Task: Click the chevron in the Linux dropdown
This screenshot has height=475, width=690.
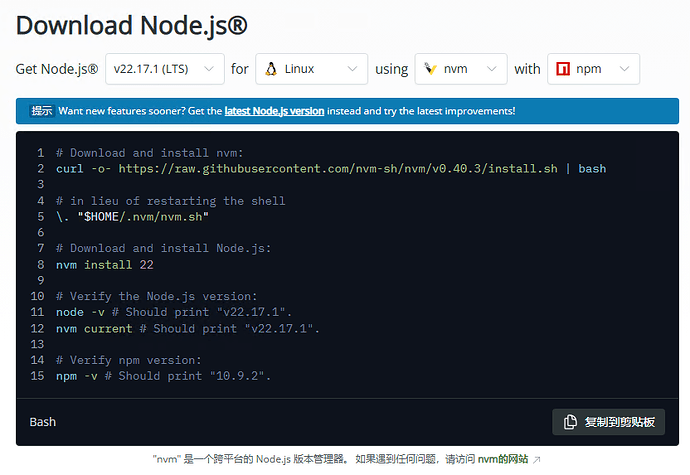Action: [x=352, y=69]
